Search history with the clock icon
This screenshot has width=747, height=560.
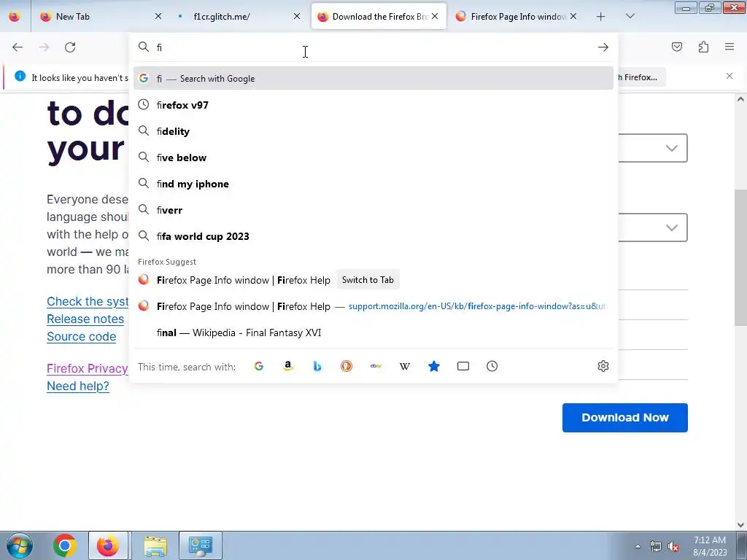click(492, 366)
